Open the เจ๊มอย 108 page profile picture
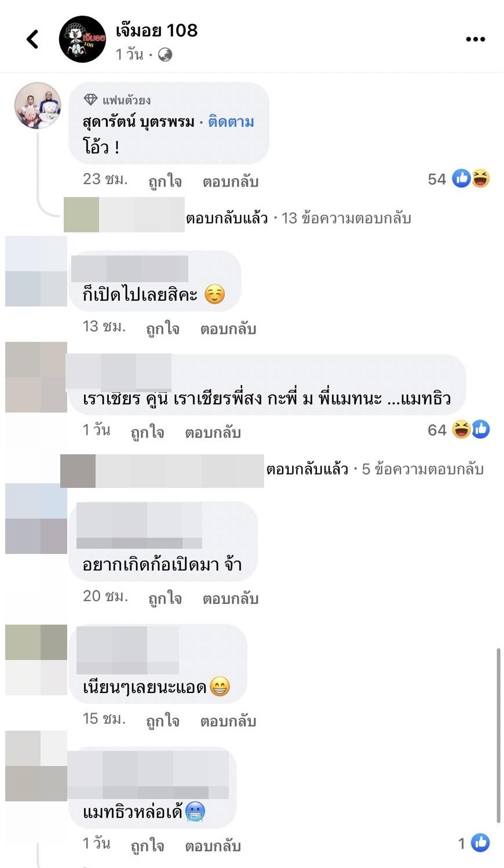 tap(83, 39)
